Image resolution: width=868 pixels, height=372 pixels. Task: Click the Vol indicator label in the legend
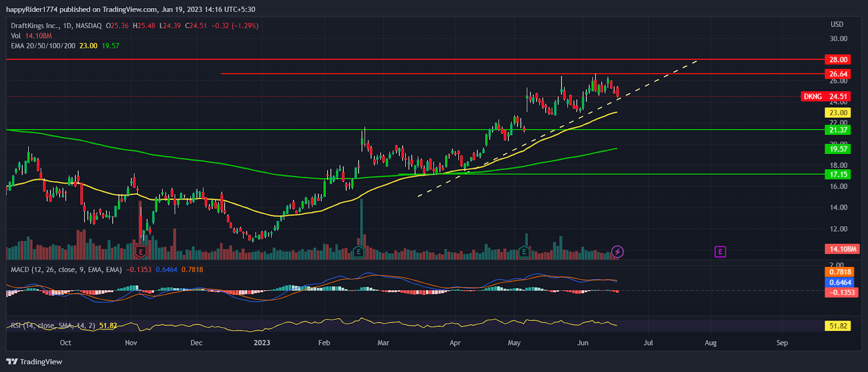point(16,36)
